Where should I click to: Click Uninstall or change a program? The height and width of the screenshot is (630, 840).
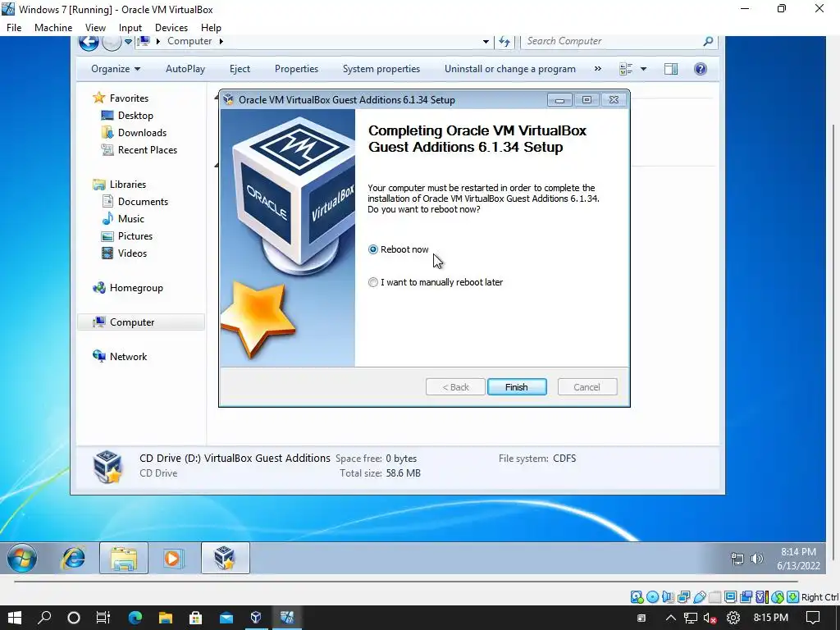510,69
